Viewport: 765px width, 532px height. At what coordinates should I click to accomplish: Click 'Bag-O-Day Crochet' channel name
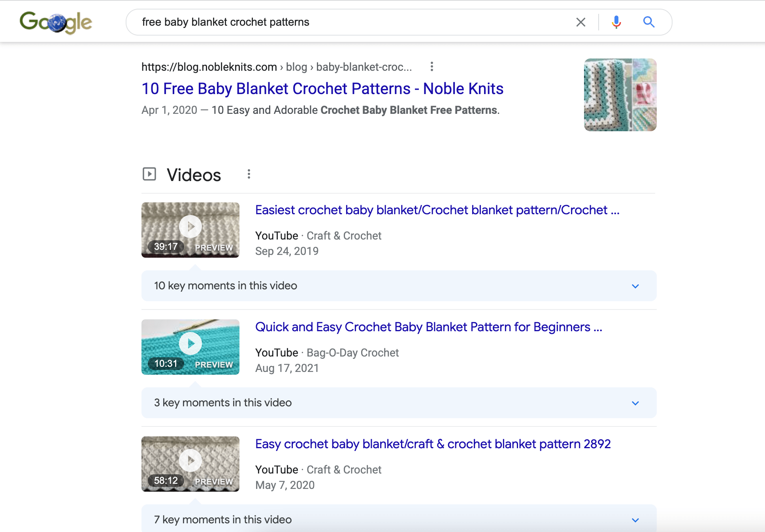coord(353,353)
